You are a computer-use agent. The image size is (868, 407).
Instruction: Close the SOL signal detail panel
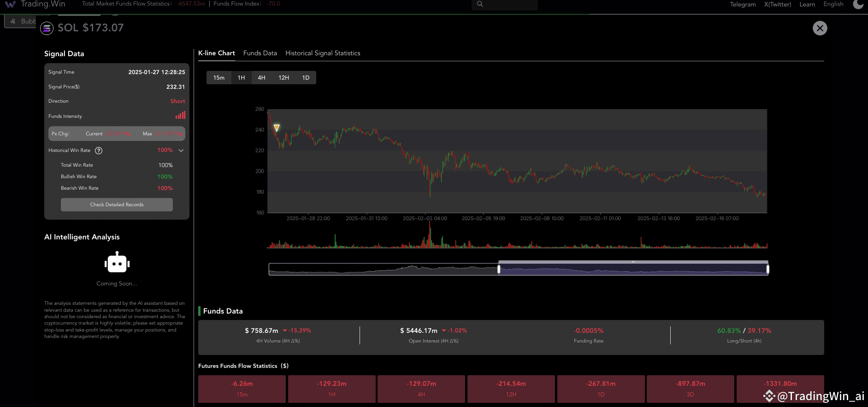click(820, 28)
